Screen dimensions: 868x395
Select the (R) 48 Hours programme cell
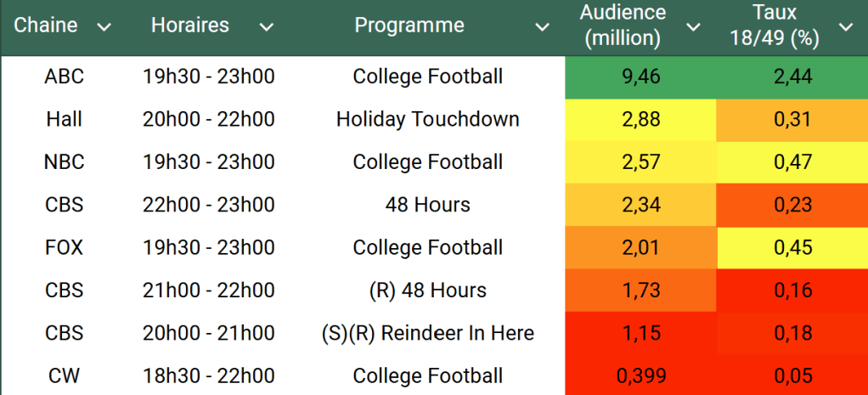[427, 291]
